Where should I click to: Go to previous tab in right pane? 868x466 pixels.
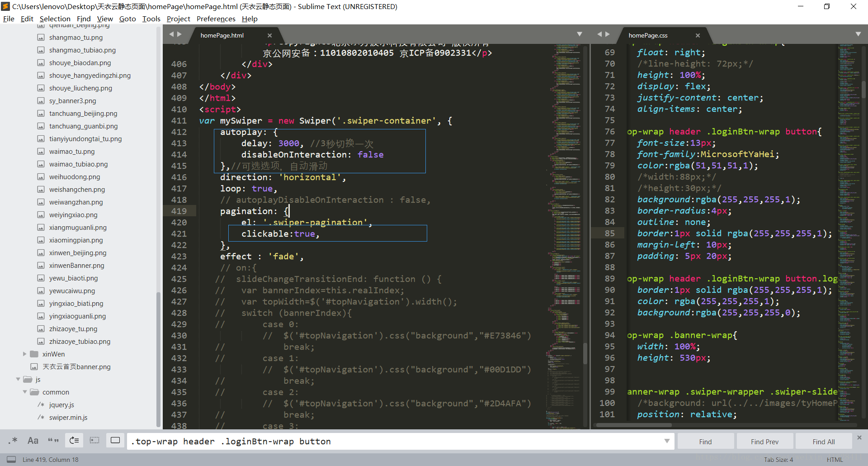coord(599,34)
